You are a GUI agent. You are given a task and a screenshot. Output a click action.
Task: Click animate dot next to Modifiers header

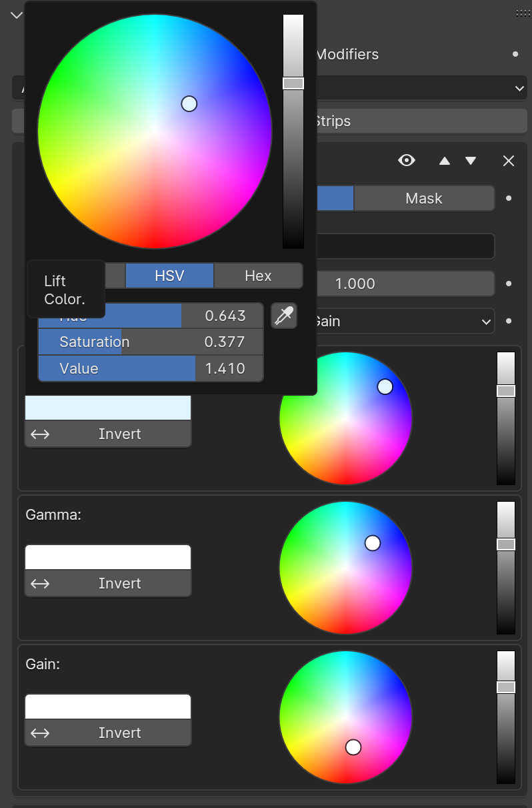pyautogui.click(x=515, y=54)
